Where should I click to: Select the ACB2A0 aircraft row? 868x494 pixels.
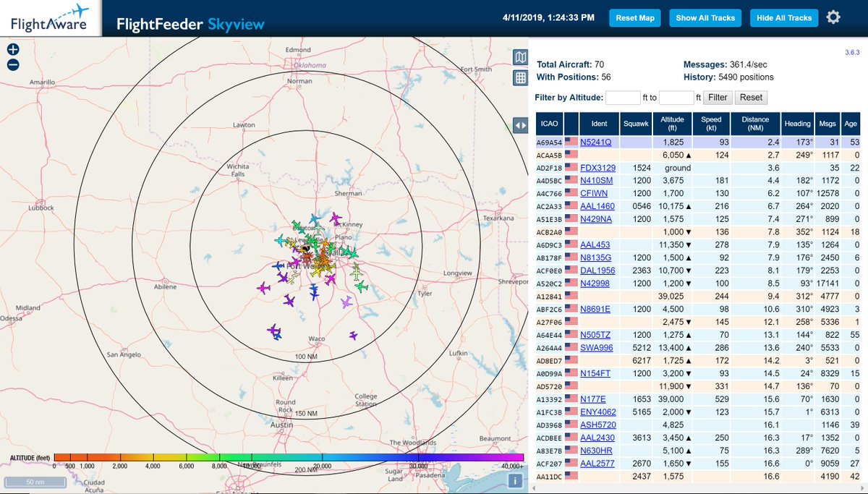[699, 231]
